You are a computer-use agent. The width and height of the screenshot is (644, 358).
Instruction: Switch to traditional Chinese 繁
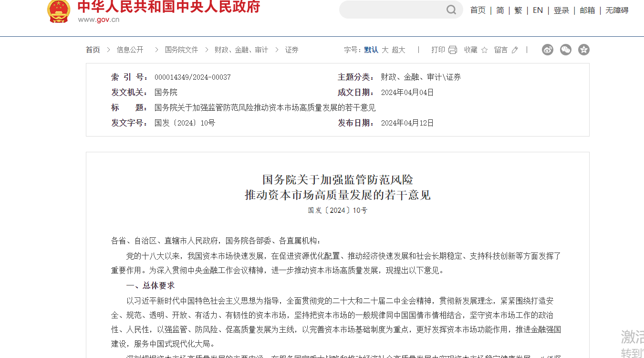518,11
